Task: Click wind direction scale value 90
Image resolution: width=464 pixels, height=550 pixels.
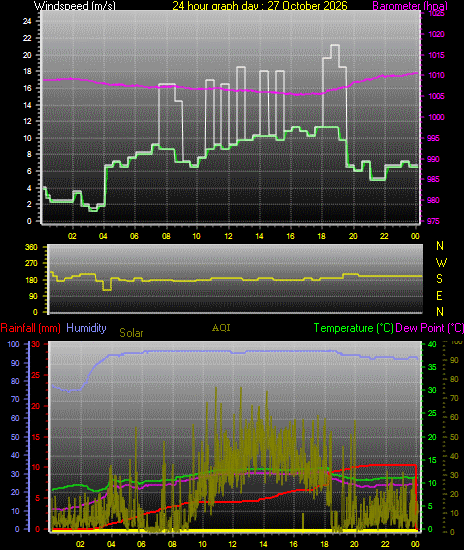Action: pos(33,296)
